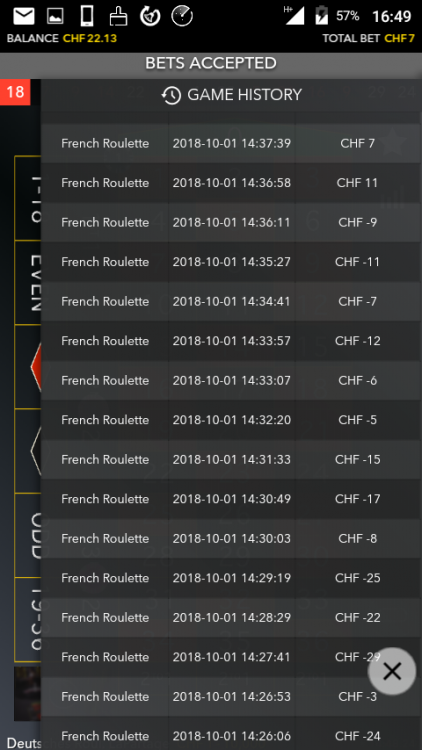Close the game history panel
The image size is (422, 750).
pos(392,672)
